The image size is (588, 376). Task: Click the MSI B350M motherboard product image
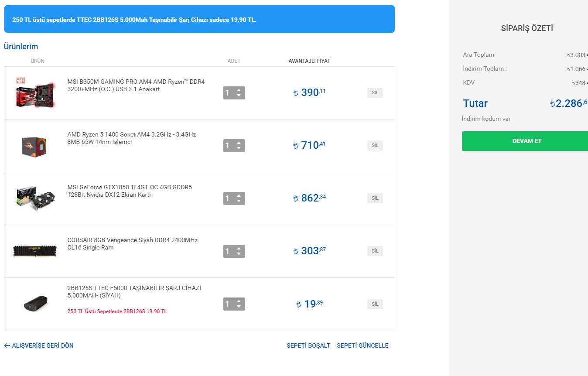[x=35, y=92]
